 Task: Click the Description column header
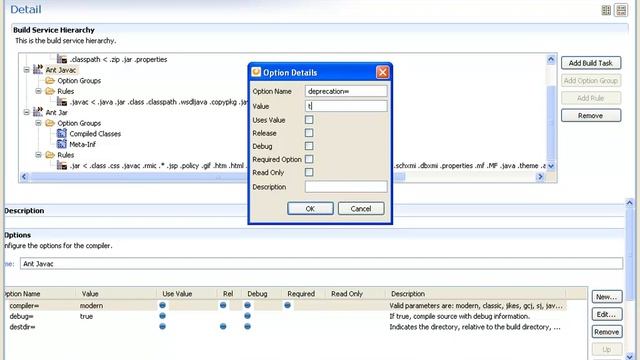click(476, 293)
